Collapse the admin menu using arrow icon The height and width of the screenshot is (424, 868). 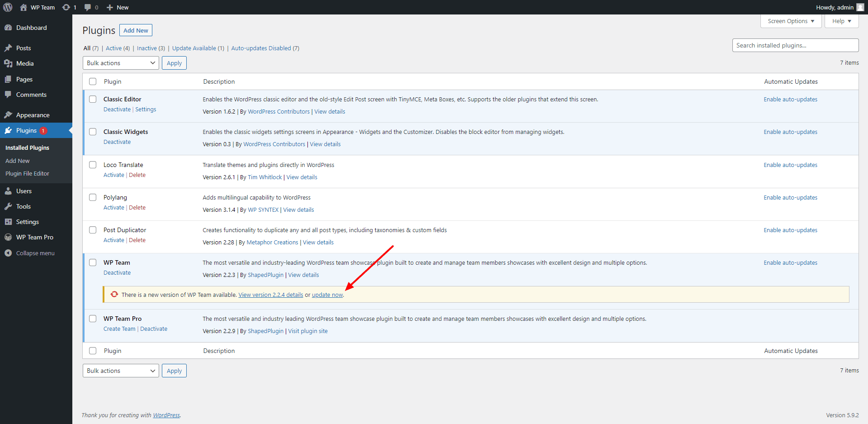pyautogui.click(x=8, y=253)
